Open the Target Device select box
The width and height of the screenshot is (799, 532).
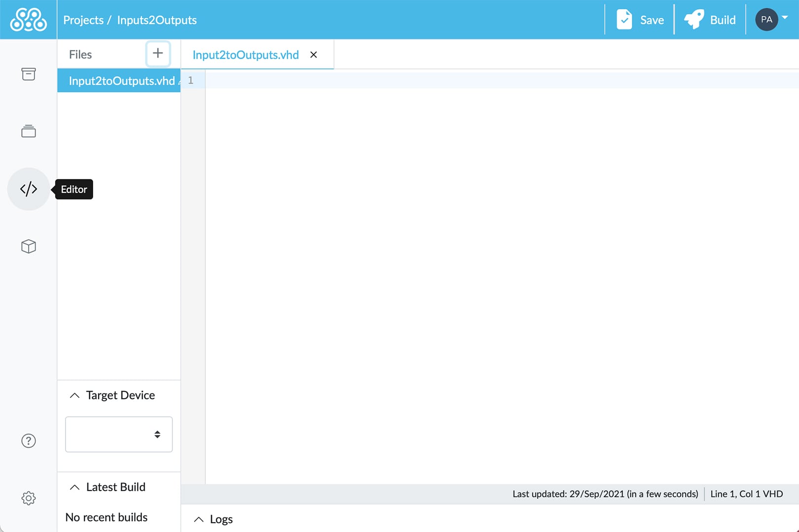119,434
